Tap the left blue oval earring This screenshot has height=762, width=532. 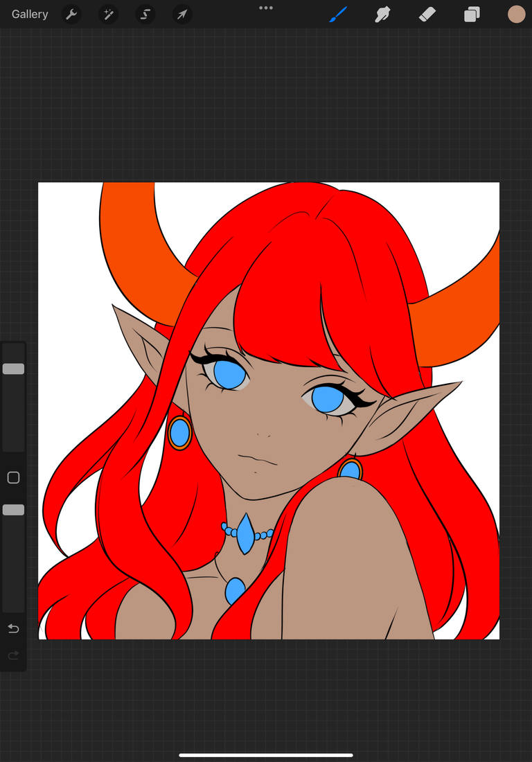180,432
